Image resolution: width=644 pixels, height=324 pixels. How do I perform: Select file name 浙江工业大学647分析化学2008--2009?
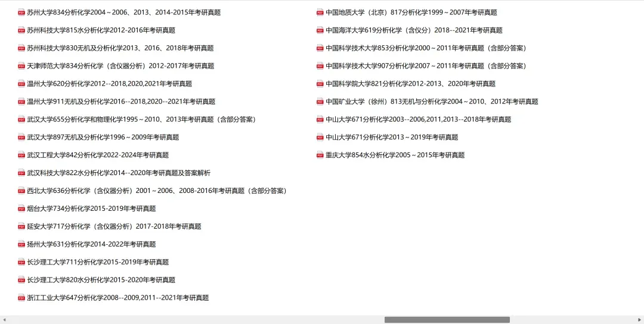118,298
